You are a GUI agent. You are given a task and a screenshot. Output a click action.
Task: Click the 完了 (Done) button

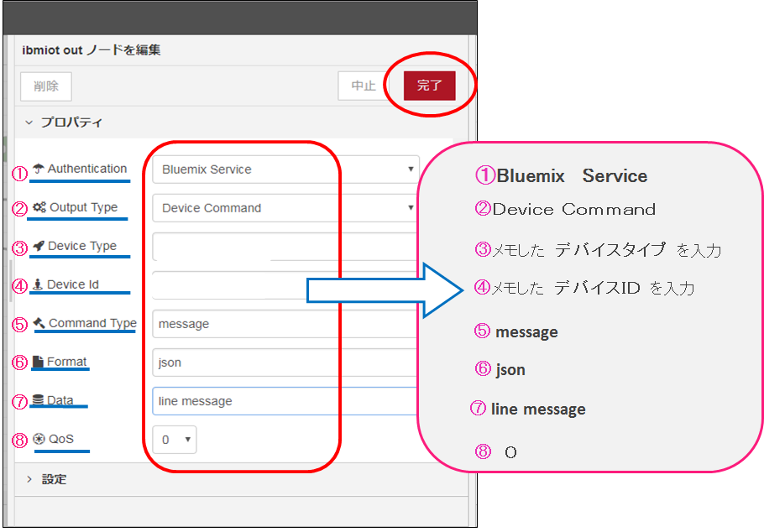pyautogui.click(x=429, y=86)
